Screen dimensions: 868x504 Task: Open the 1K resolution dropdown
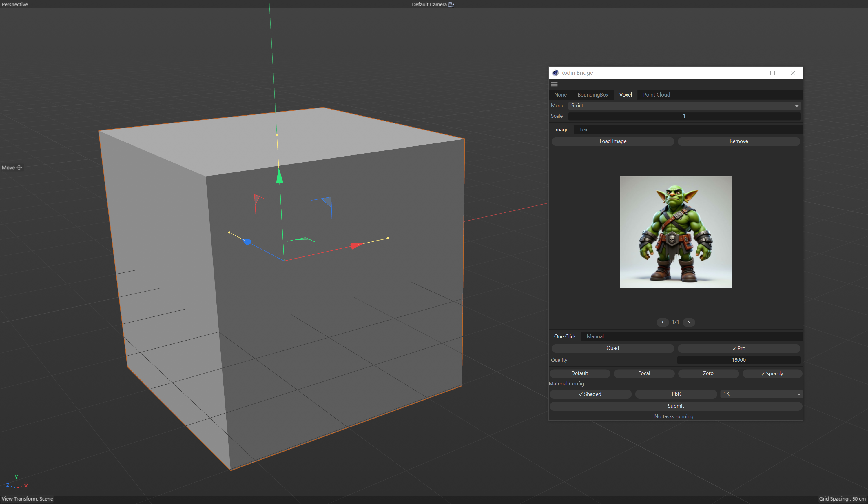coord(761,394)
